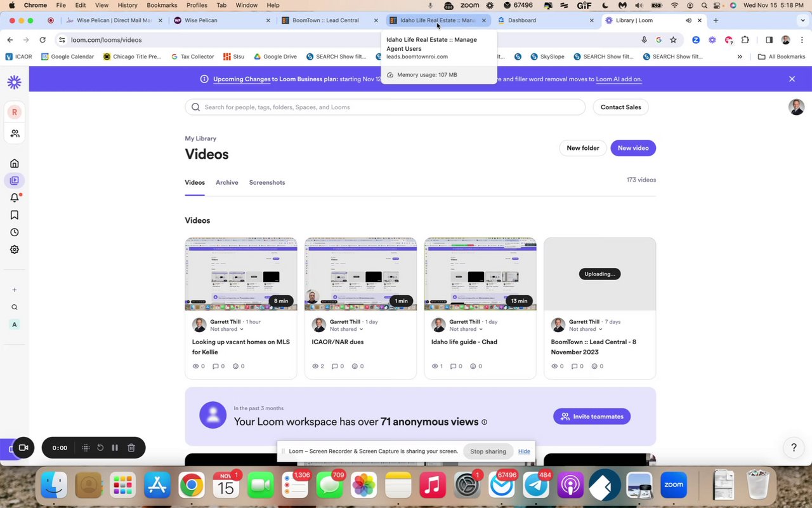
Task: Expand Not shared dropdown on Idaho life guide
Action: coord(466,329)
